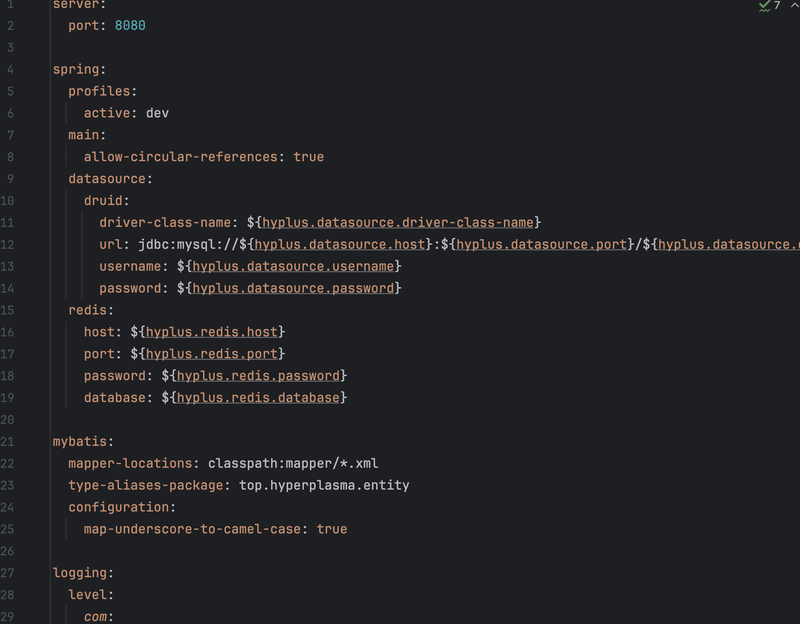This screenshot has width=800, height=624.
Task: Click the mapper-locations key
Action: pyautogui.click(x=130, y=463)
